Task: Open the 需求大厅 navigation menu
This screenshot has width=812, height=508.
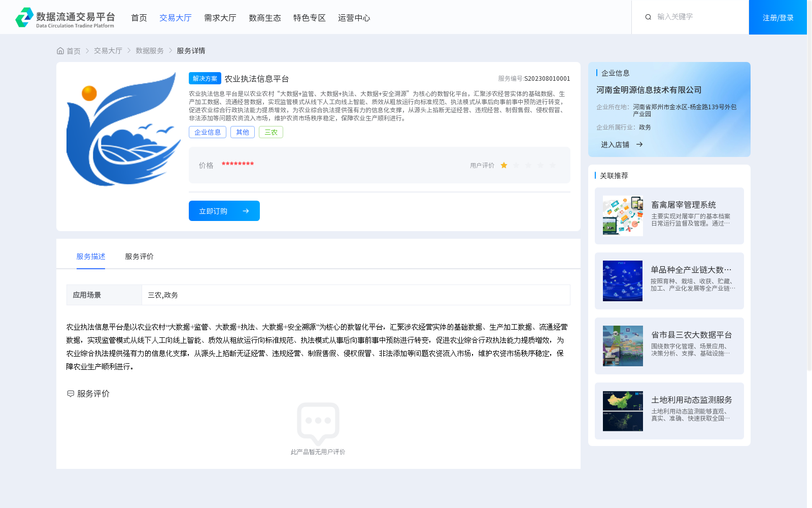Action: click(x=220, y=18)
